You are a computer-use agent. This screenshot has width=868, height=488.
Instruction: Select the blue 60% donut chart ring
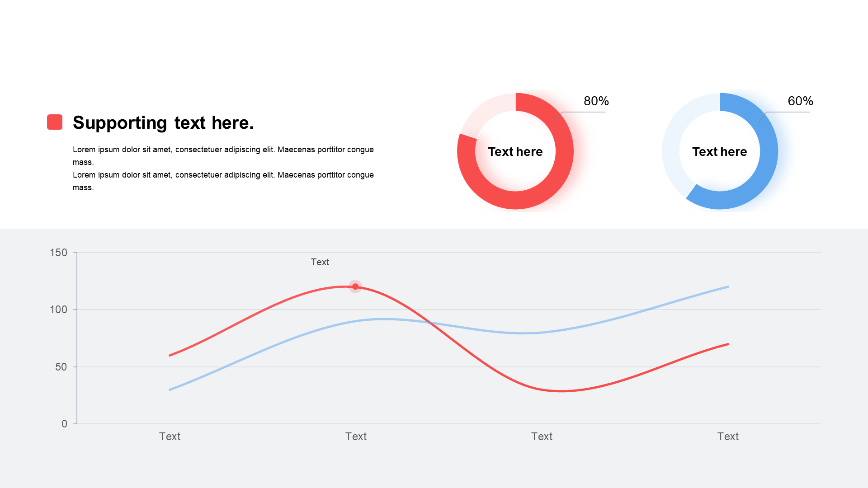click(769, 151)
